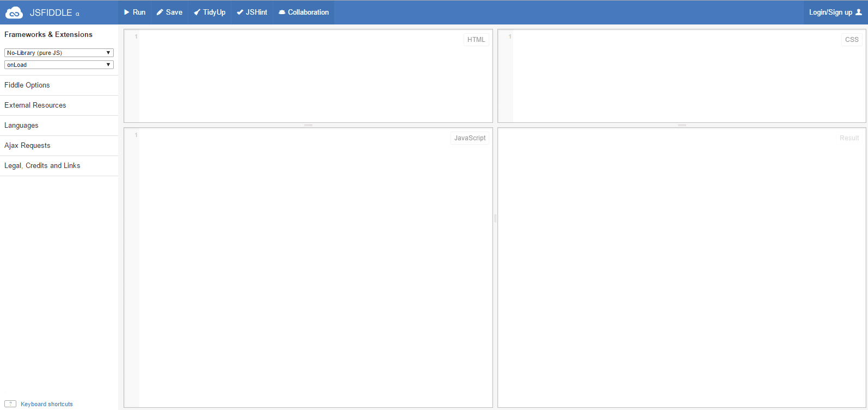Click the Save pencil icon
868x410 pixels.
[x=160, y=12]
